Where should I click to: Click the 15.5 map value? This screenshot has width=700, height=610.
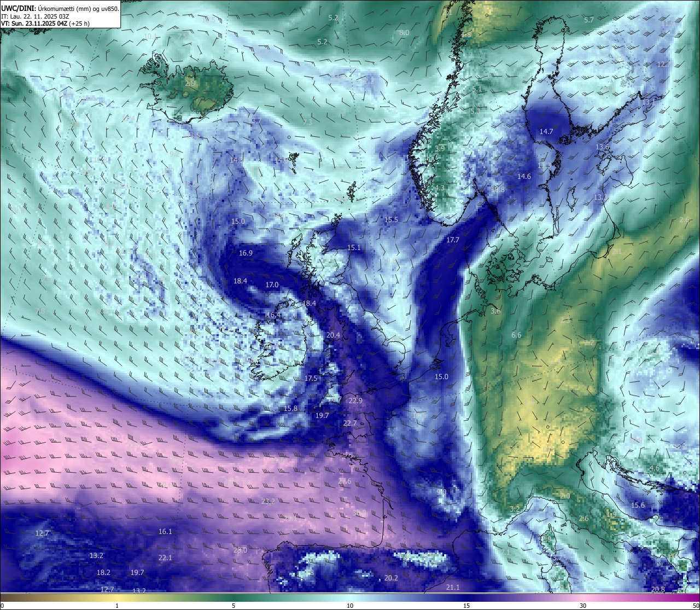coord(391,219)
